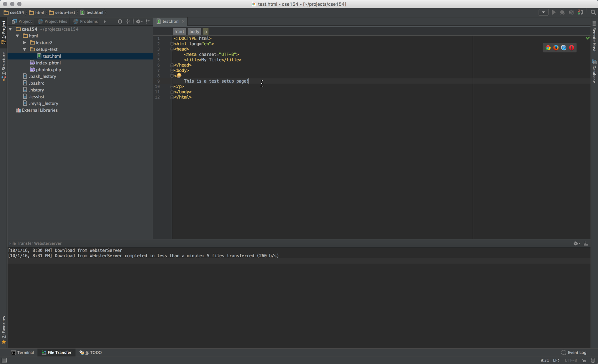598x364 pixels.
Task: Click the green inspection checkmark
Action: [587, 38]
